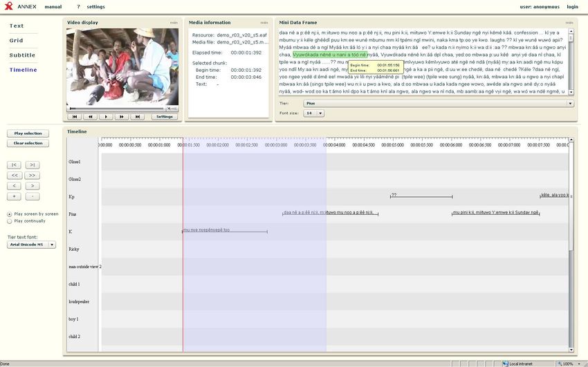This screenshot has width=588, height=367.
Task: Click the video preview thumbnail
Action: [x=122, y=66]
